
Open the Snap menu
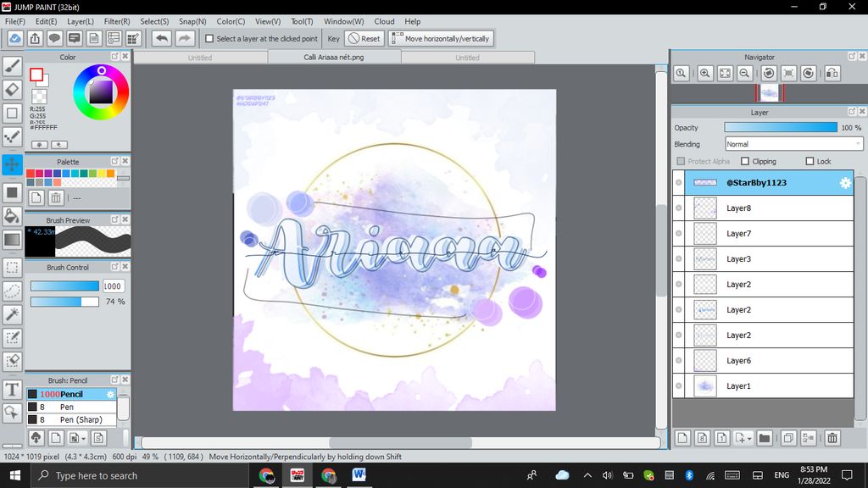pyautogui.click(x=192, y=21)
